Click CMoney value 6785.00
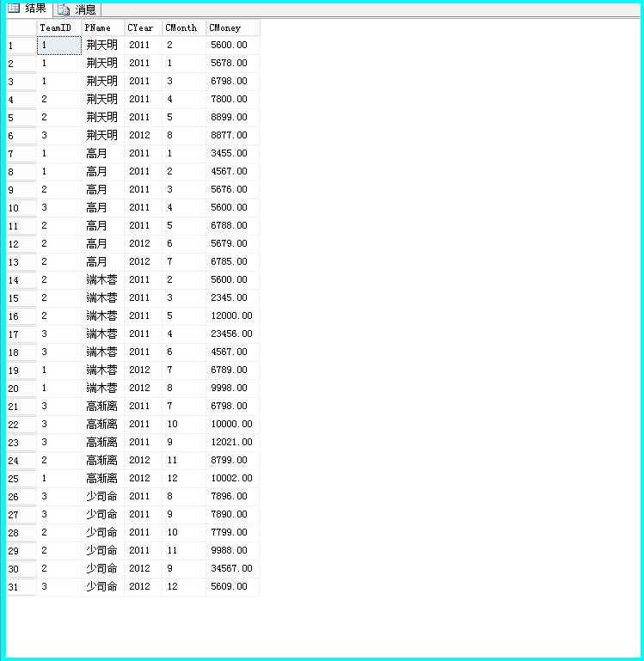The height and width of the screenshot is (661, 644). (229, 262)
